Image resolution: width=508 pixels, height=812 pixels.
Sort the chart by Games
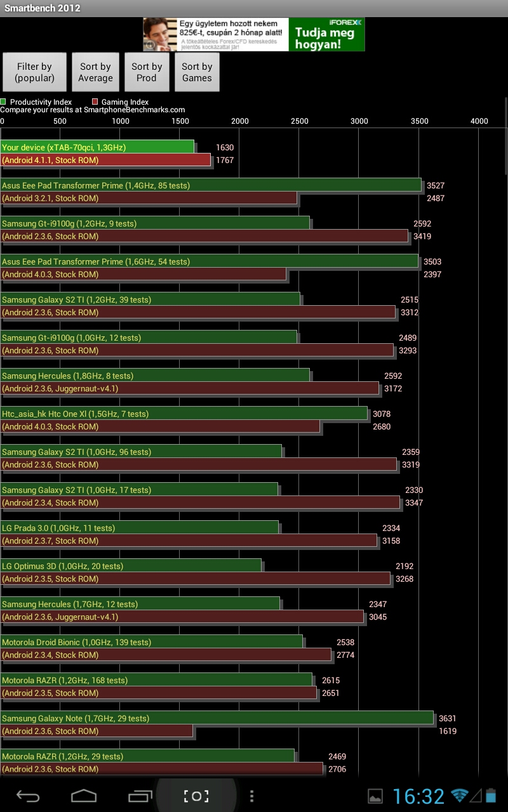click(197, 72)
